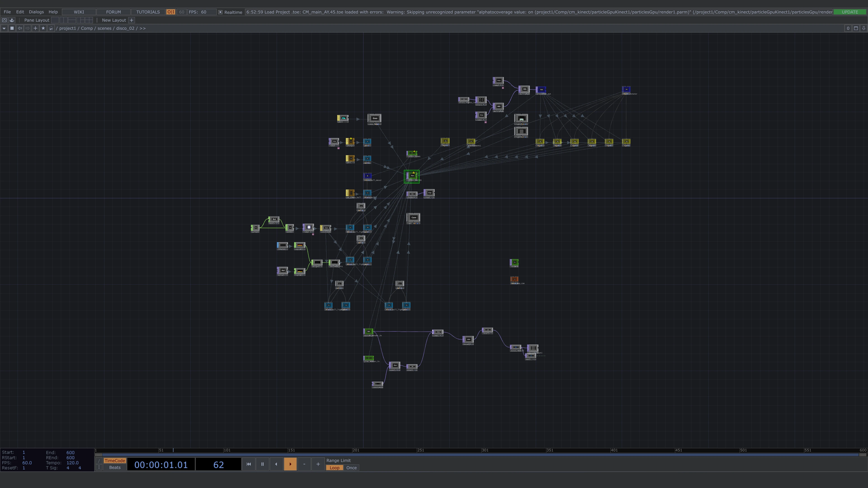
Task: Open the TUTORIALS link
Action: coord(148,12)
